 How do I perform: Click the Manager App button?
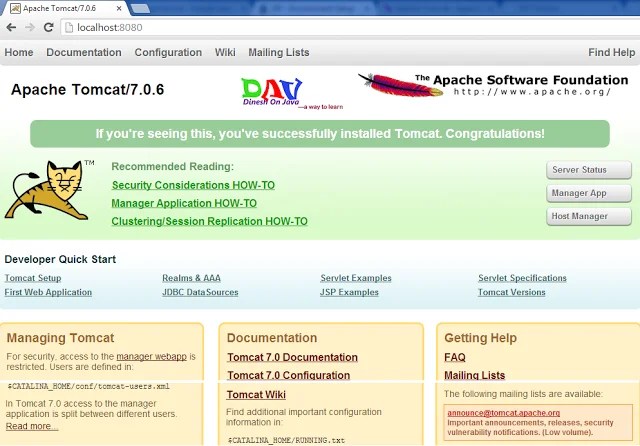click(x=589, y=193)
